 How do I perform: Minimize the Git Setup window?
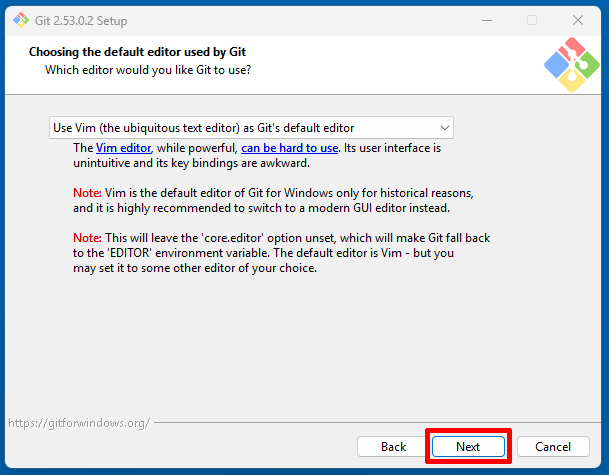coord(485,20)
